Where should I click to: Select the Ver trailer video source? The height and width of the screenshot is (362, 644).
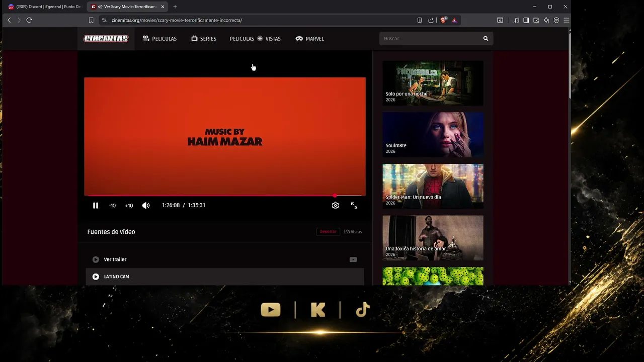tap(224, 259)
